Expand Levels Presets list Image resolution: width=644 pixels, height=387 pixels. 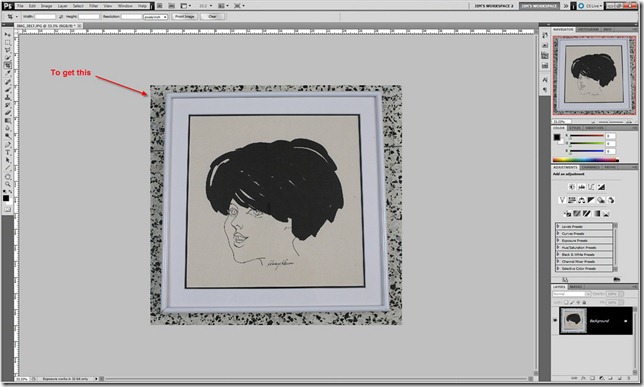(x=558, y=226)
